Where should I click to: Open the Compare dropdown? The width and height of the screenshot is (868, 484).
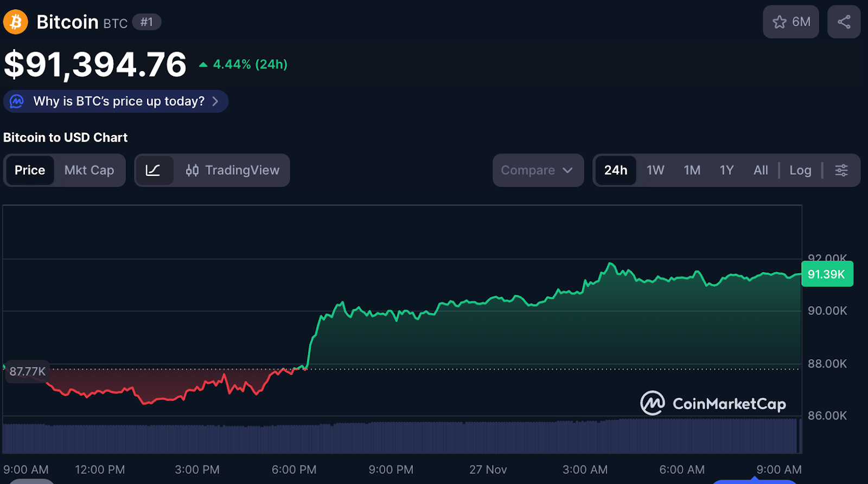pyautogui.click(x=537, y=170)
